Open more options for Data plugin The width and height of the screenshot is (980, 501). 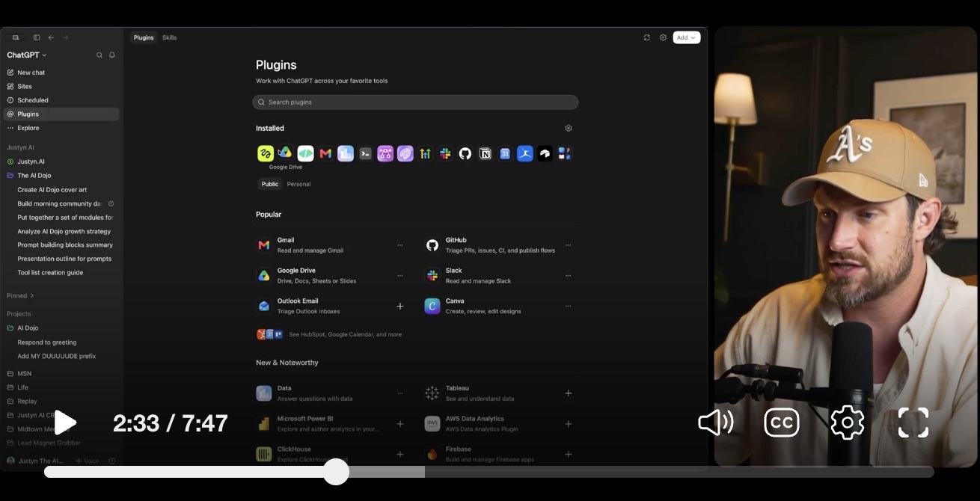[x=400, y=393]
